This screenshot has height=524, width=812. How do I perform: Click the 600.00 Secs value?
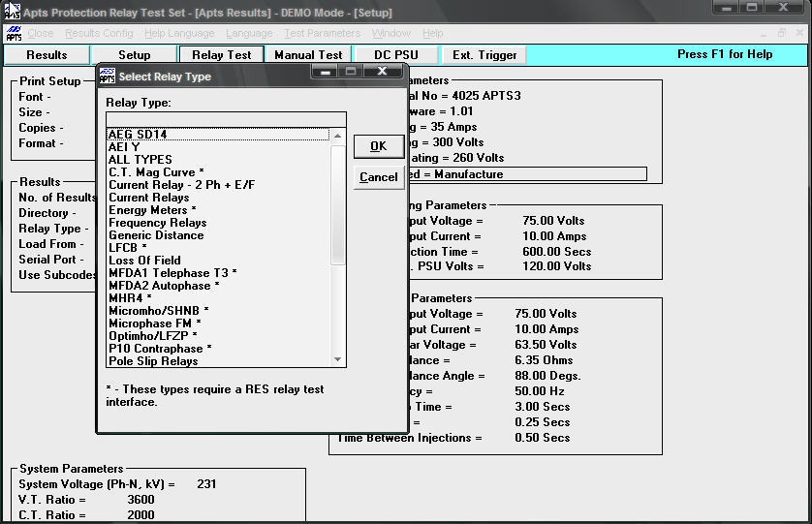(x=557, y=252)
